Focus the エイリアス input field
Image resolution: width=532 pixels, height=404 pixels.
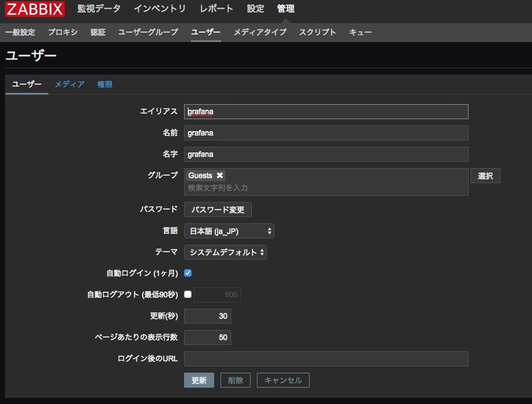tap(326, 112)
